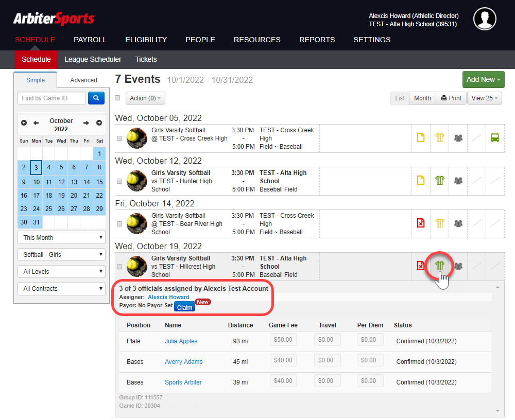
Task: Open the PAYROLL menu
Action: tap(90, 40)
